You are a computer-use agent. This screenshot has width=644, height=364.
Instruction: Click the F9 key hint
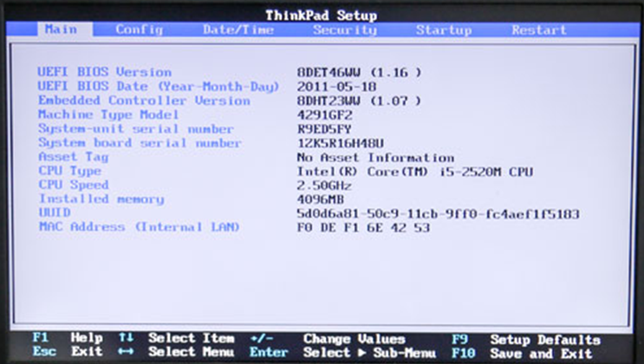(460, 340)
